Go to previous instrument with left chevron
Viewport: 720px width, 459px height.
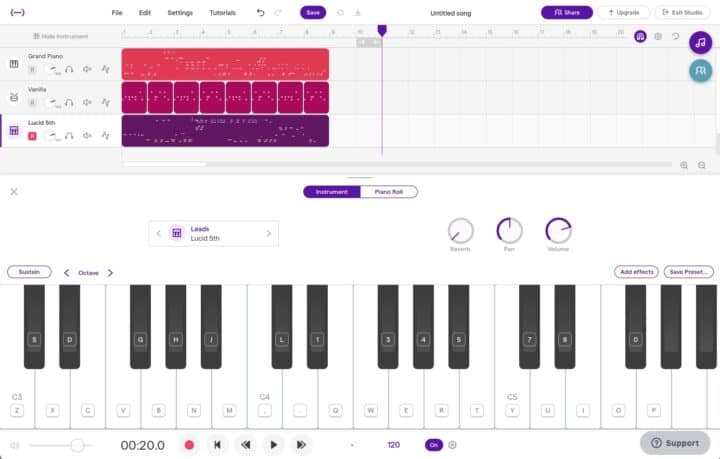coord(158,233)
